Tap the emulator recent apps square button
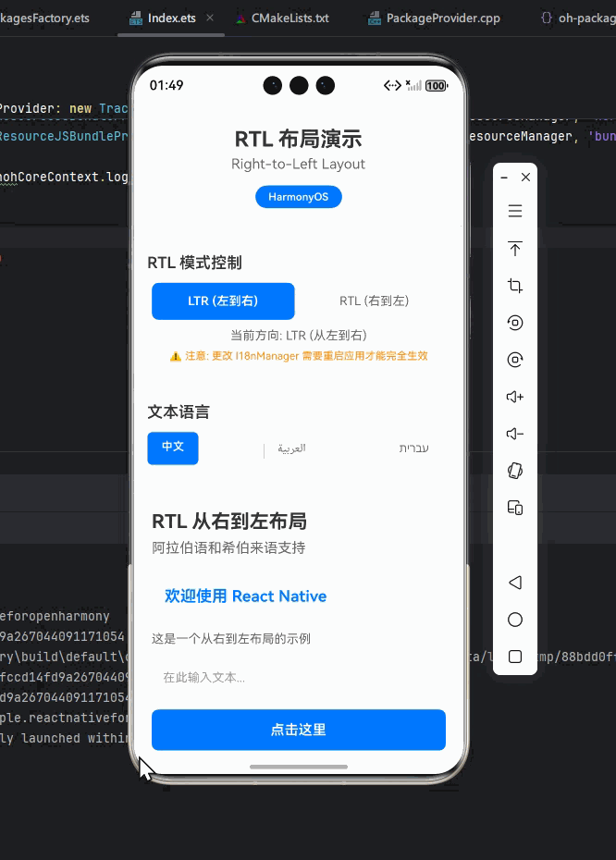 click(514, 657)
